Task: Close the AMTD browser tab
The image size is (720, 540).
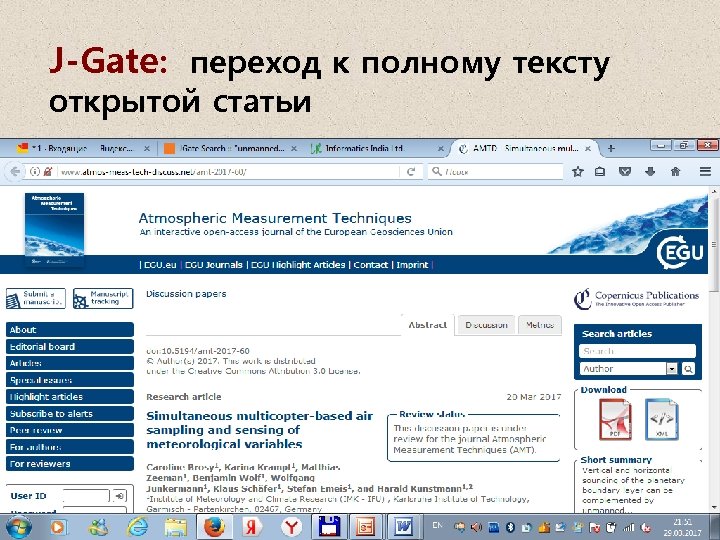Action: (x=587, y=148)
